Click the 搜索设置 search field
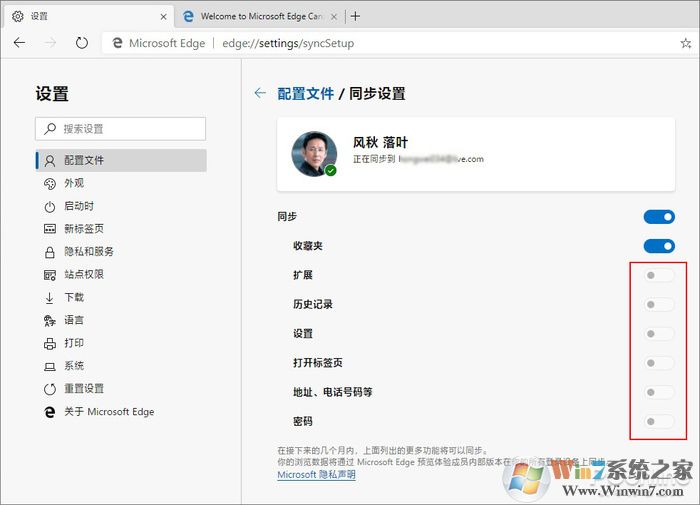Image resolution: width=700 pixels, height=505 pixels. tap(121, 129)
